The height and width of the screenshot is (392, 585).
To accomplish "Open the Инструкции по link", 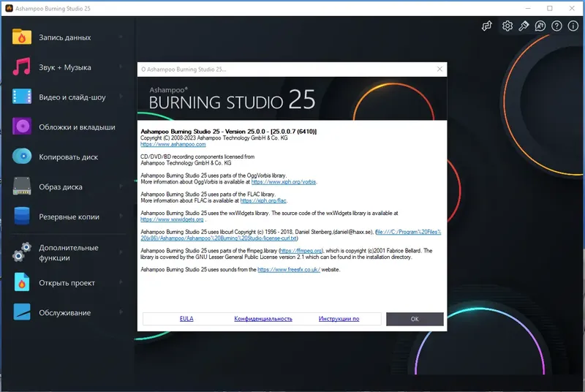I will coord(339,319).
